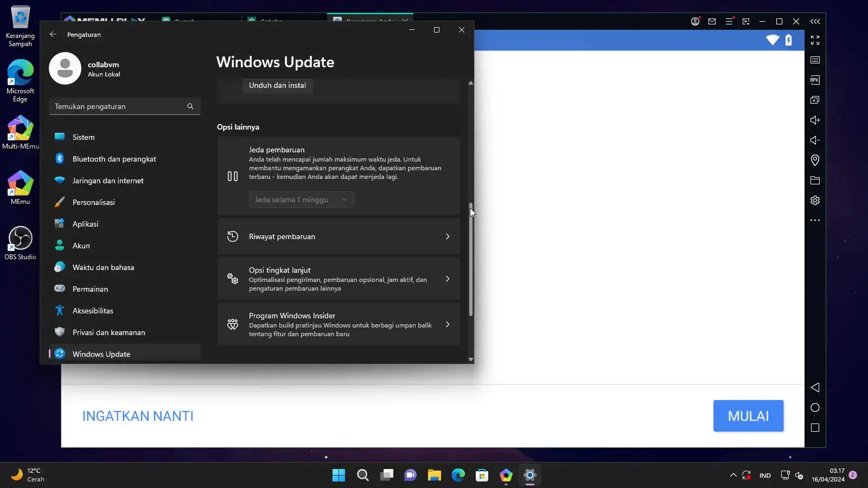Go to Jaringan dan internet settings
The width and height of the screenshot is (868, 488).
tap(125, 181)
